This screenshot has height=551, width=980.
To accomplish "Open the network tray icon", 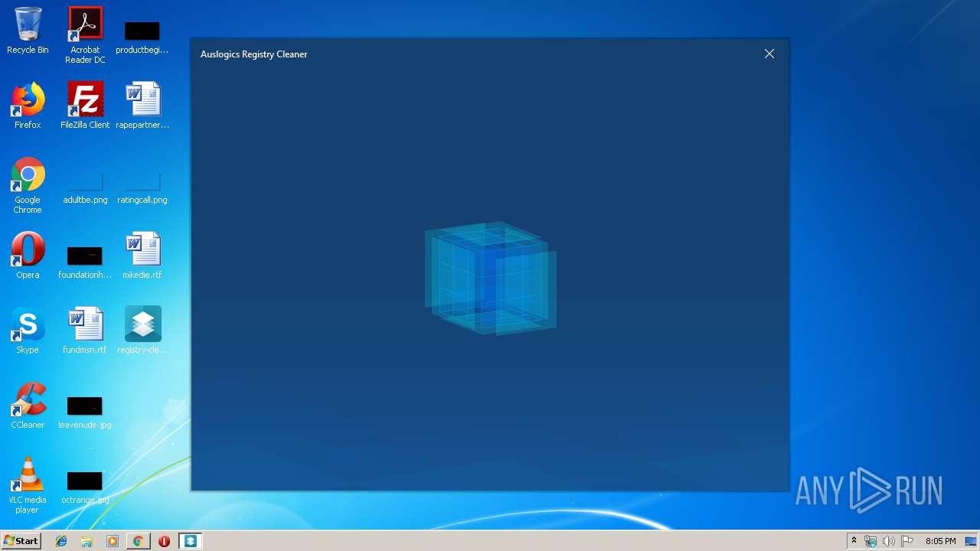I will [x=871, y=541].
